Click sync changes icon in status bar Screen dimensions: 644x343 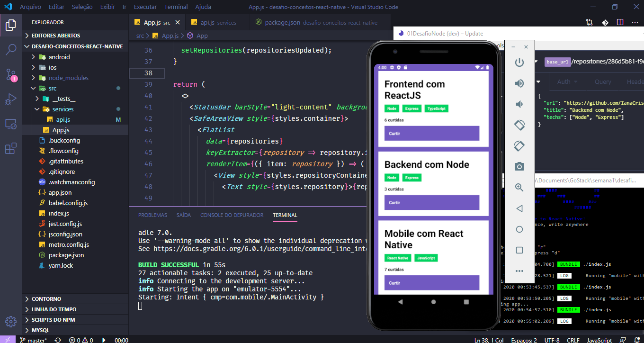click(58, 340)
